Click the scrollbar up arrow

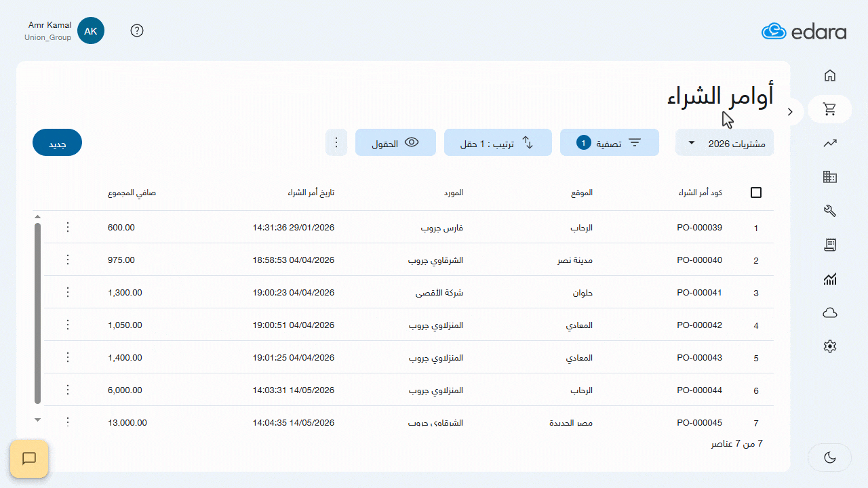[37, 217]
